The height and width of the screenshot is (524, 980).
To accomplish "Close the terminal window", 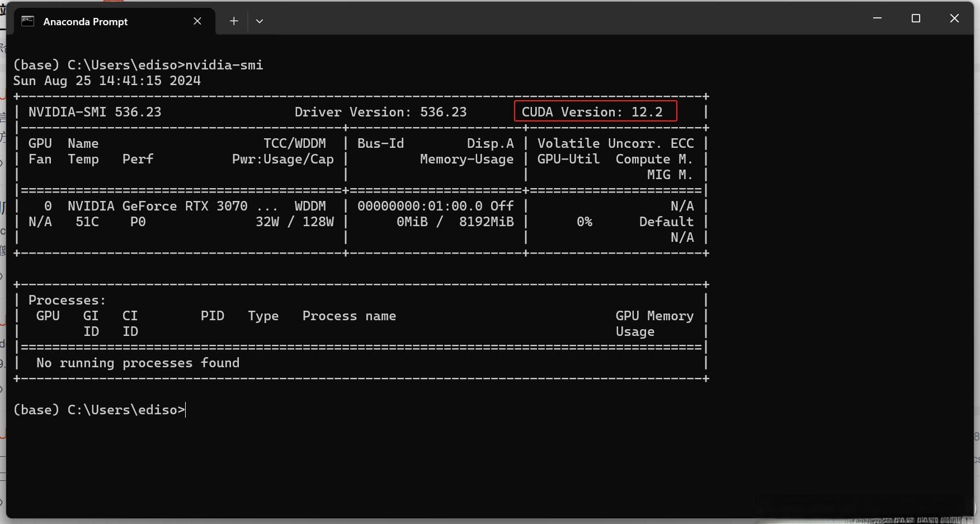I will (954, 18).
